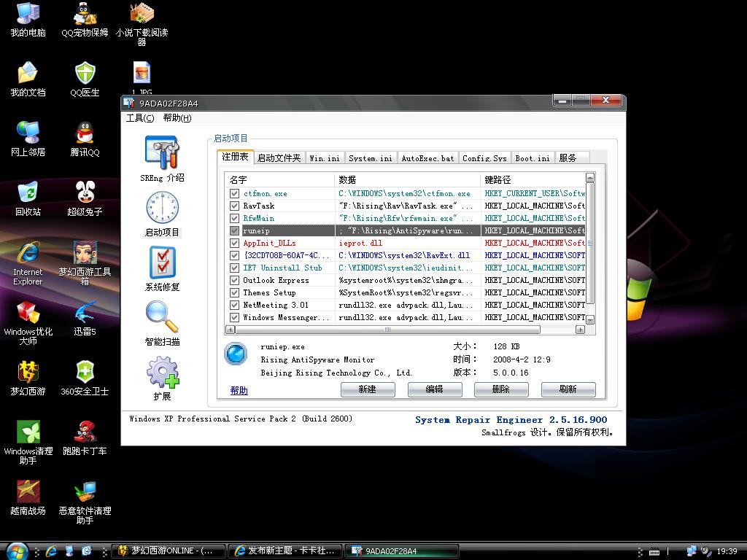Open the SREng 介绍 sidebar icon
The image size is (747, 560).
tap(162, 152)
